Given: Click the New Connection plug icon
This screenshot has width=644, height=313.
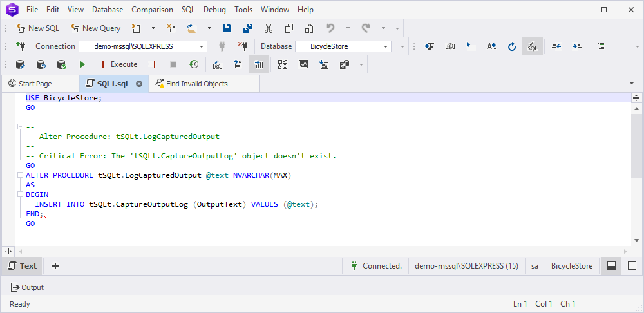Looking at the screenshot, I should 20,46.
